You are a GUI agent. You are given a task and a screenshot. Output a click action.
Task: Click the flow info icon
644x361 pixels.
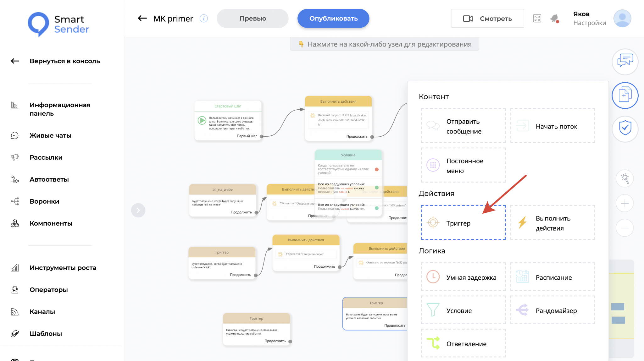[204, 19]
